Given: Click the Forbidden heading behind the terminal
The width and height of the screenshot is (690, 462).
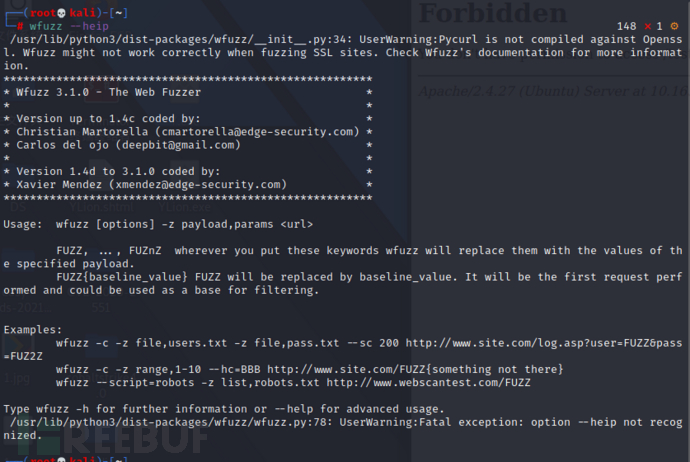Looking at the screenshot, I should click(492, 13).
